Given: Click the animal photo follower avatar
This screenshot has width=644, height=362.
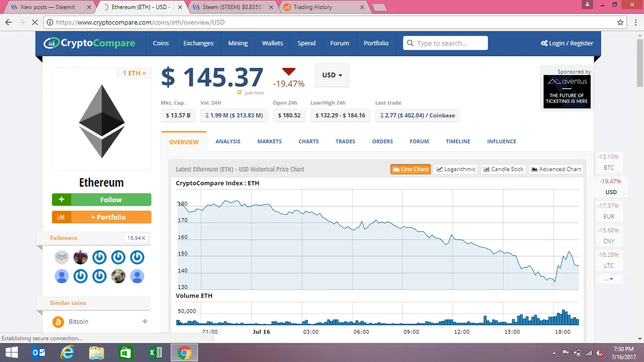Looking at the screenshot, I should pyautogui.click(x=118, y=276).
